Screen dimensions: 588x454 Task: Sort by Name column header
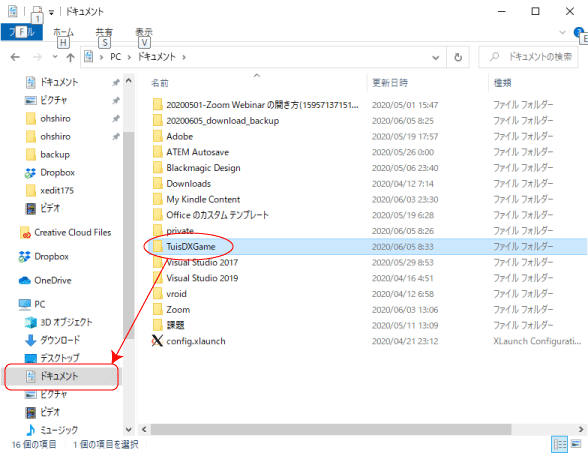click(x=160, y=83)
